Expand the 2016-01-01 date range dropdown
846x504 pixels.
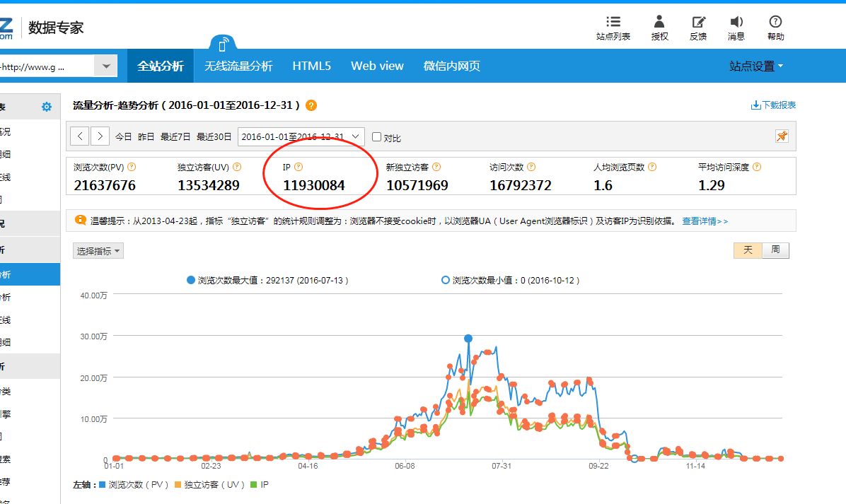357,136
